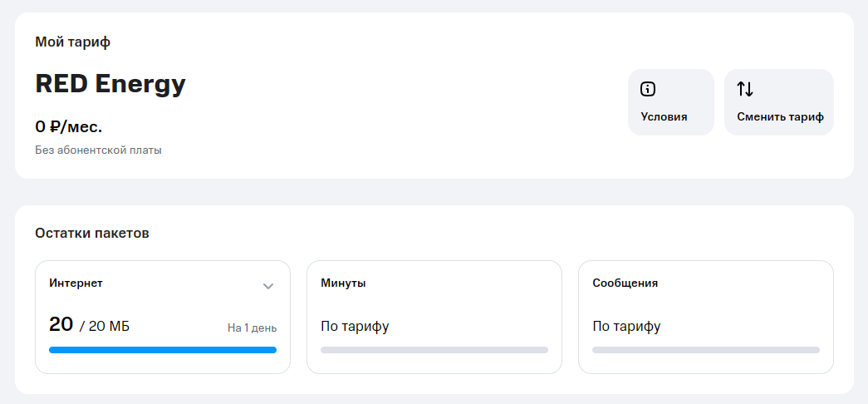Click the RED Energy tariff name
The image size is (868, 404).
[x=110, y=84]
